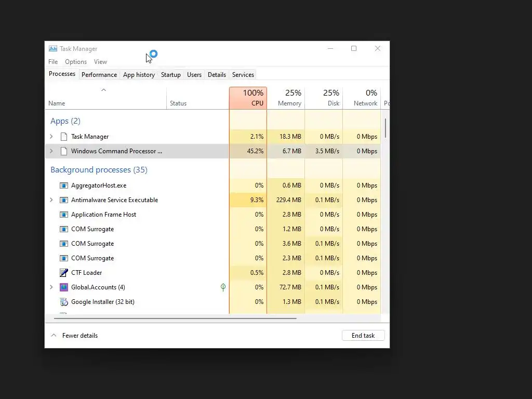Select the Background processes (35) heading
Screen dimensions: 532x399
(99, 170)
